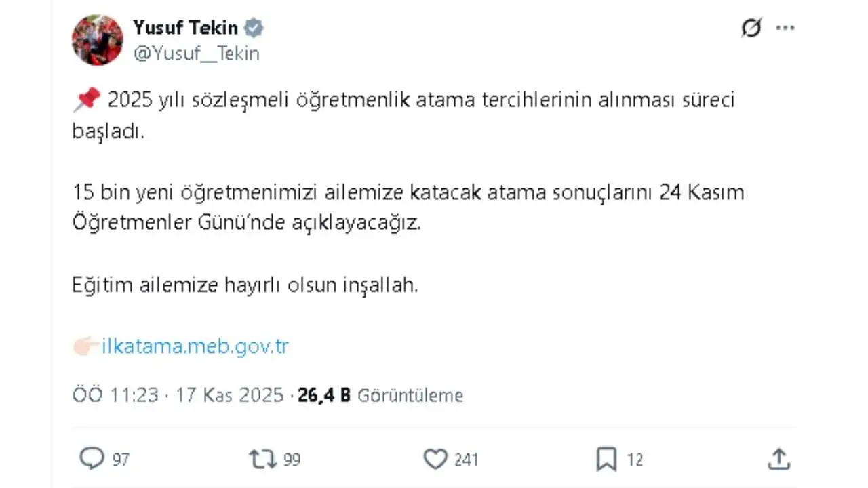This screenshot has height=488, width=868.
Task: Click the Grok icon on the tweet
Action: click(751, 27)
